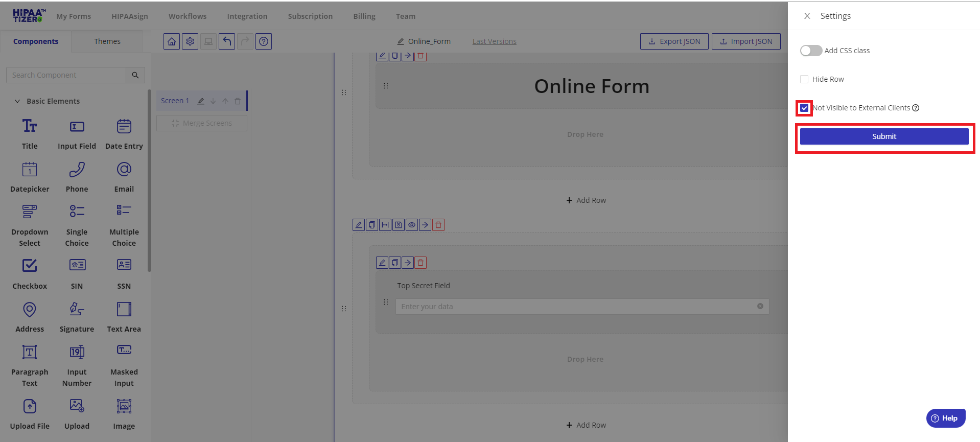Screen dimensions: 980x442
Task: Click move arrow on Top Secret Field component
Action: 408,263
